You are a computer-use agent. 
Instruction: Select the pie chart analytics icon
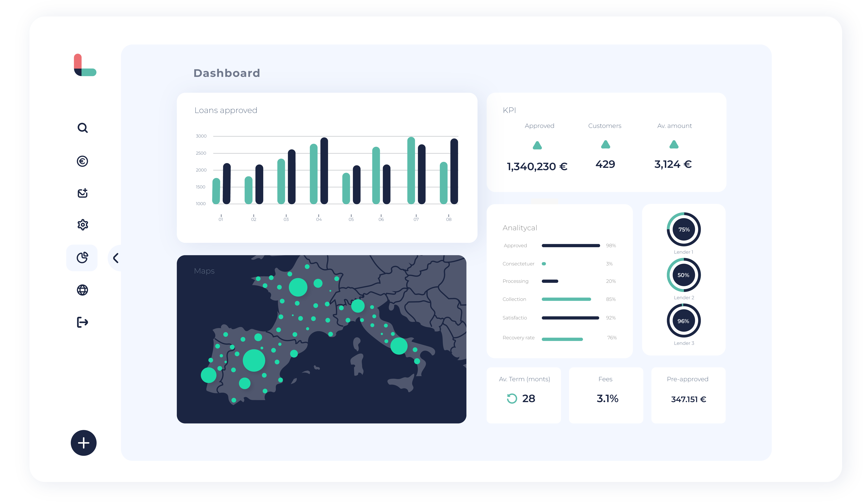[82, 257]
